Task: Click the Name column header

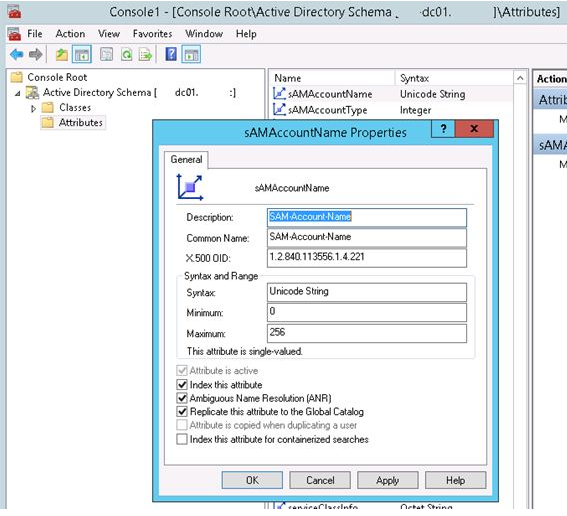Action: tap(333, 78)
